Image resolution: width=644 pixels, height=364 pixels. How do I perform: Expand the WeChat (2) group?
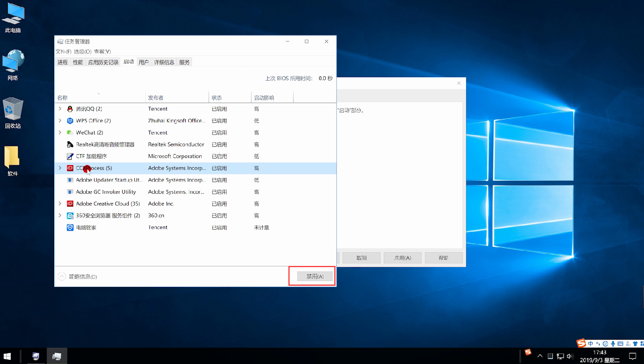coord(60,132)
